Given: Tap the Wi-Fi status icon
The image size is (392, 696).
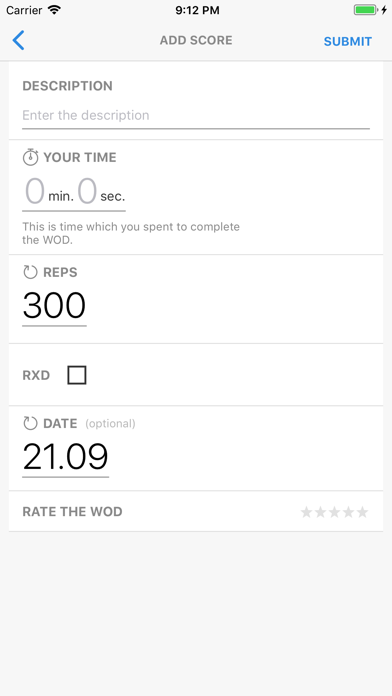Looking at the screenshot, I should (55, 10).
